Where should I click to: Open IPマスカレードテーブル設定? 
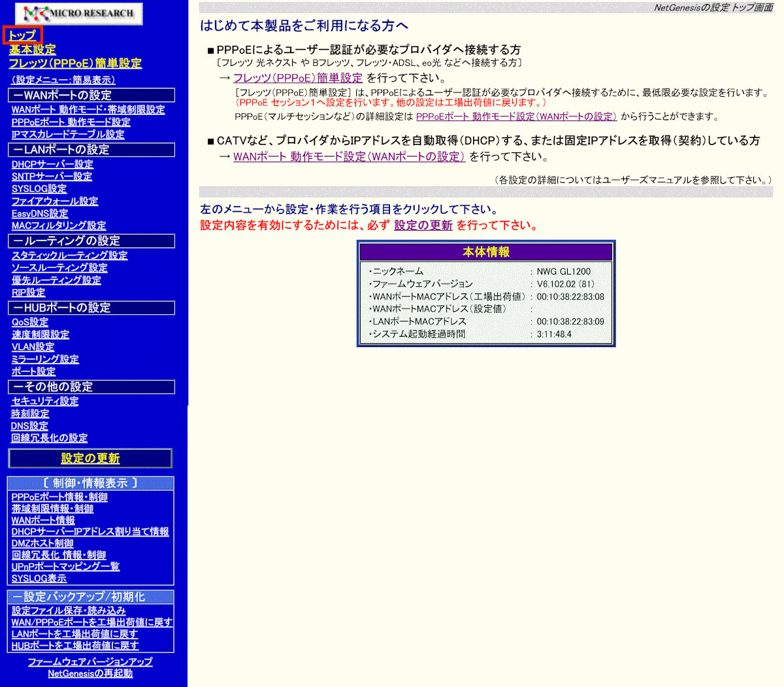click(68, 135)
